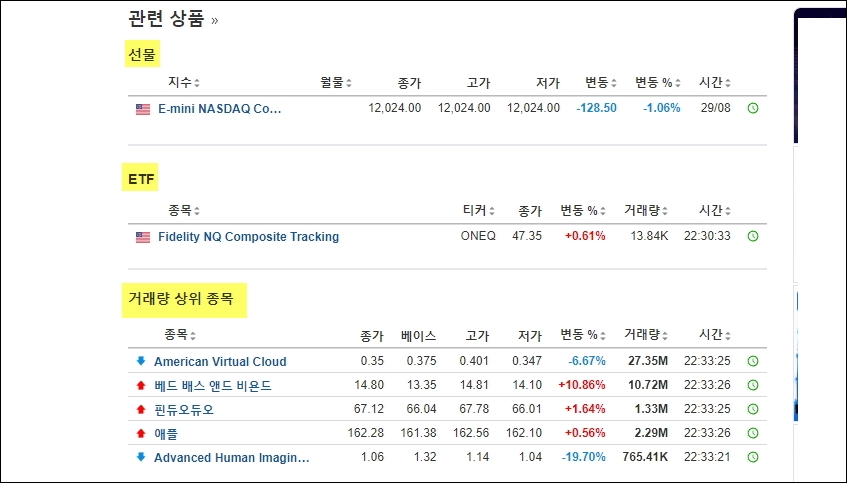The image size is (847, 483).
Task: Sort top-volume table by 시간 column
Action: (715, 335)
